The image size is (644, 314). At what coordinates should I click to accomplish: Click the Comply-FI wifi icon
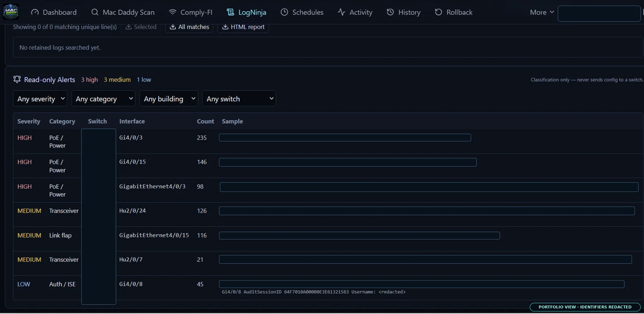click(x=172, y=12)
